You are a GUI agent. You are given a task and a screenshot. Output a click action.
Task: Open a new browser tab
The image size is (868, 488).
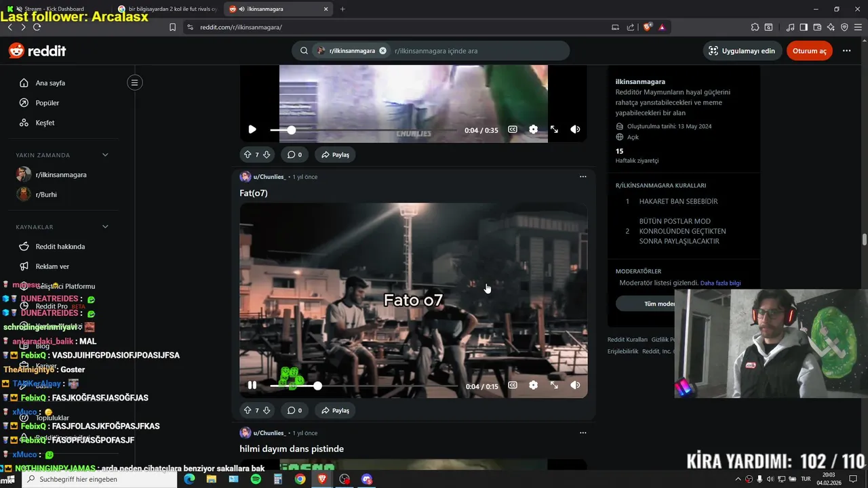[342, 9]
